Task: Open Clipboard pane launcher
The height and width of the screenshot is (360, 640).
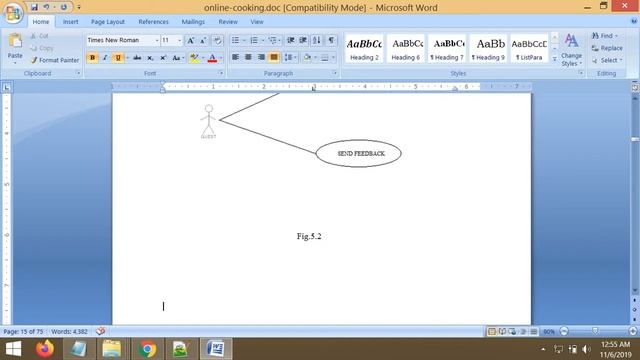Action: click(x=78, y=73)
